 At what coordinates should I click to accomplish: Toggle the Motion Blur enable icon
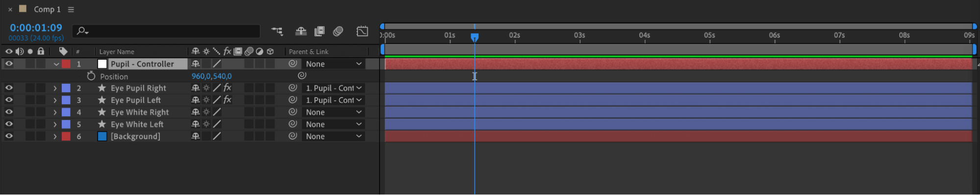338,31
